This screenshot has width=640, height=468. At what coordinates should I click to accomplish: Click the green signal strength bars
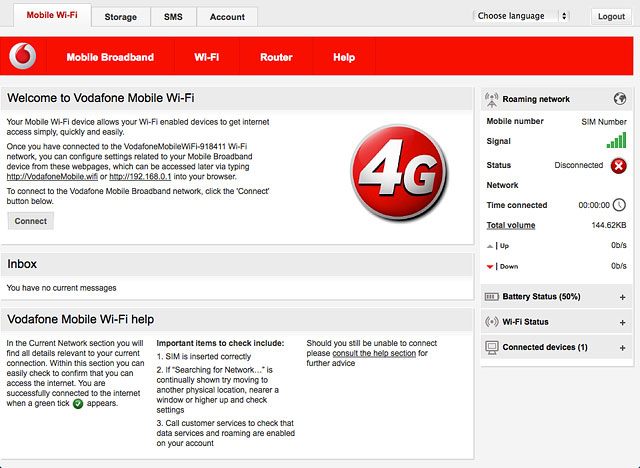616,140
